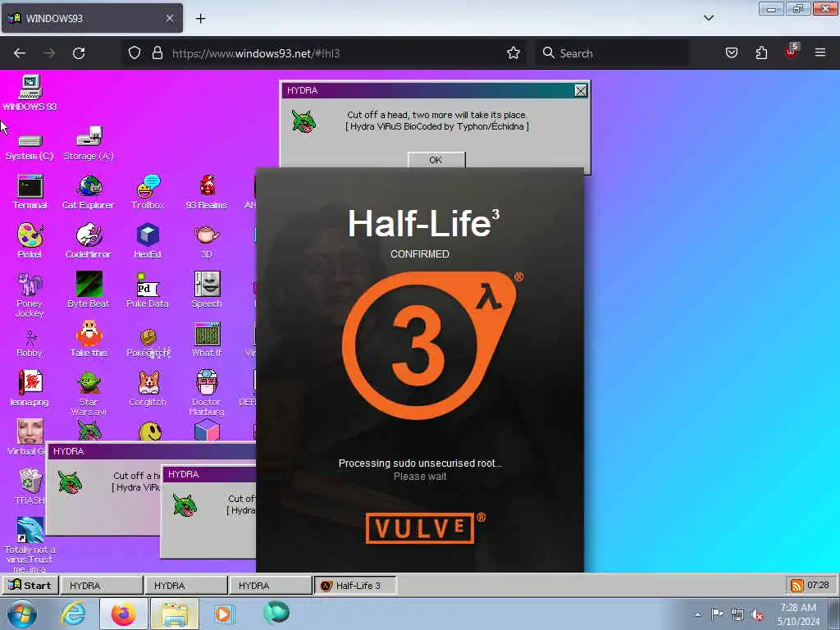Screen dimensions: 840x630
Task: Open the CodeMirror editor icon
Action: point(89,241)
